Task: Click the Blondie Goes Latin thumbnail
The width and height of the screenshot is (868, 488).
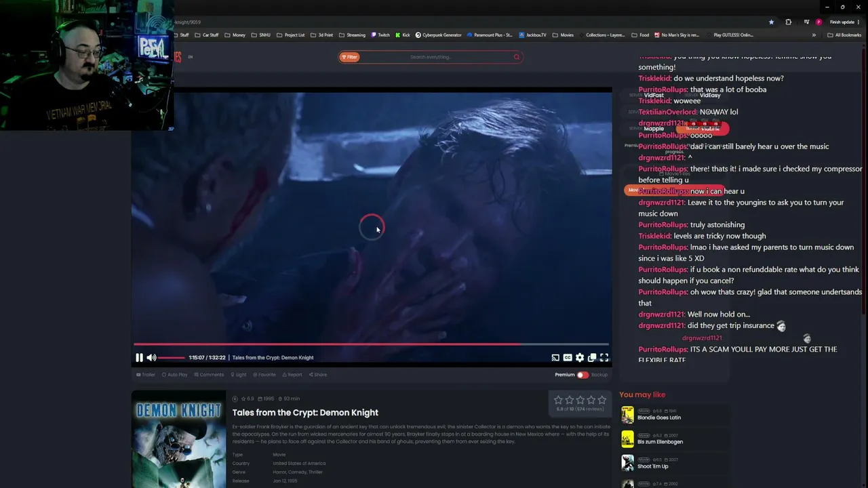Action: coord(627,414)
